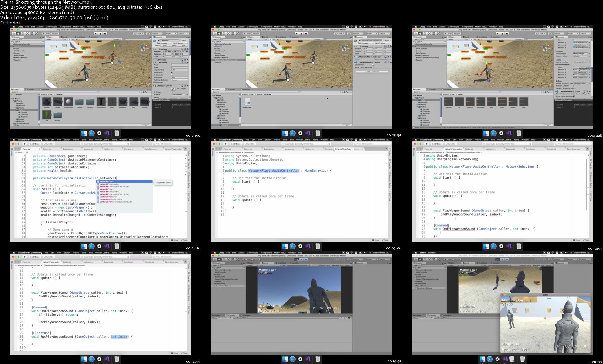The height and width of the screenshot is (364, 603).
Task: Click the Add Component button
Action: coord(372,72)
